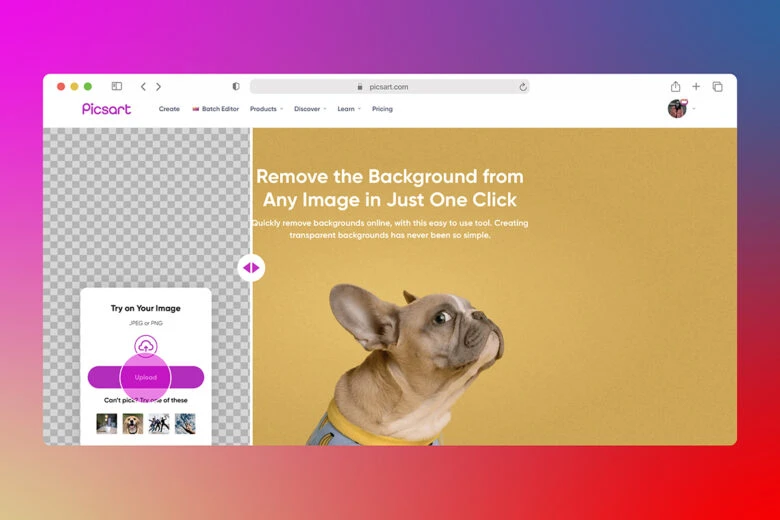
Task: Go forward with the browser forward arrow
Action: pyautogui.click(x=158, y=87)
